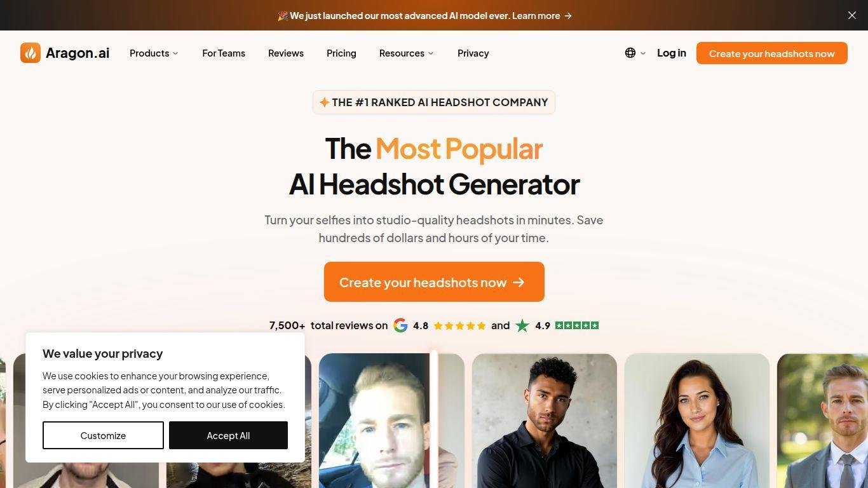Expand the Resources dropdown menu
The width and height of the screenshot is (868, 488).
[x=406, y=53]
